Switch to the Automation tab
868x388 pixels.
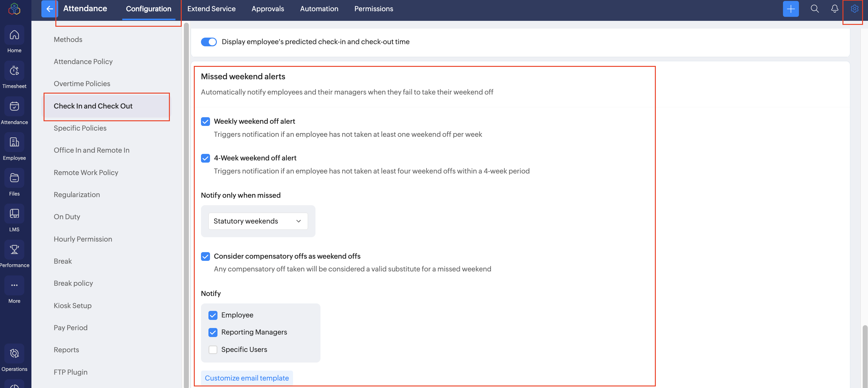click(319, 9)
